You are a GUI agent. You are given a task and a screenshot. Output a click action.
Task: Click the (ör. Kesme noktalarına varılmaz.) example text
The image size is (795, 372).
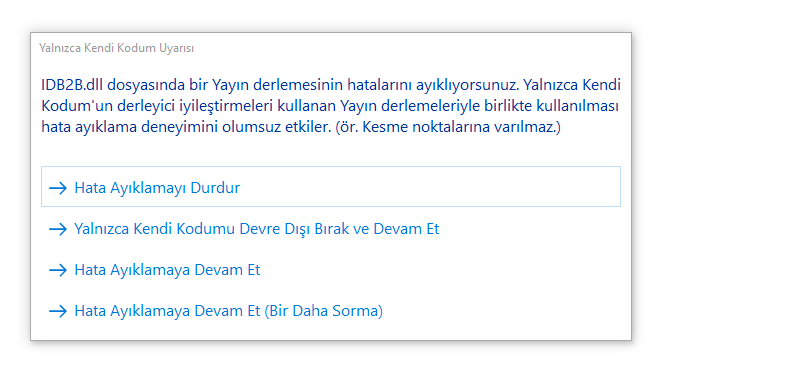pyautogui.click(x=448, y=127)
